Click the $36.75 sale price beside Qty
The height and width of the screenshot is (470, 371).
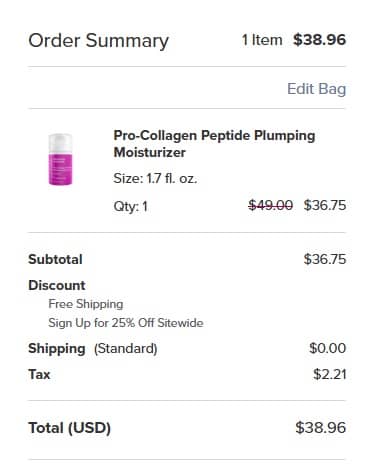[325, 205]
